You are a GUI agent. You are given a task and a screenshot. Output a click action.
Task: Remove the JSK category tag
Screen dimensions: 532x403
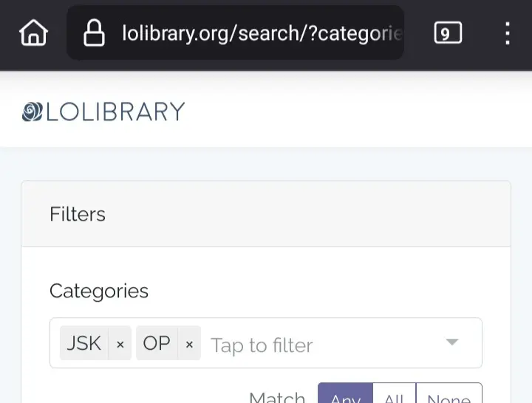[120, 343]
